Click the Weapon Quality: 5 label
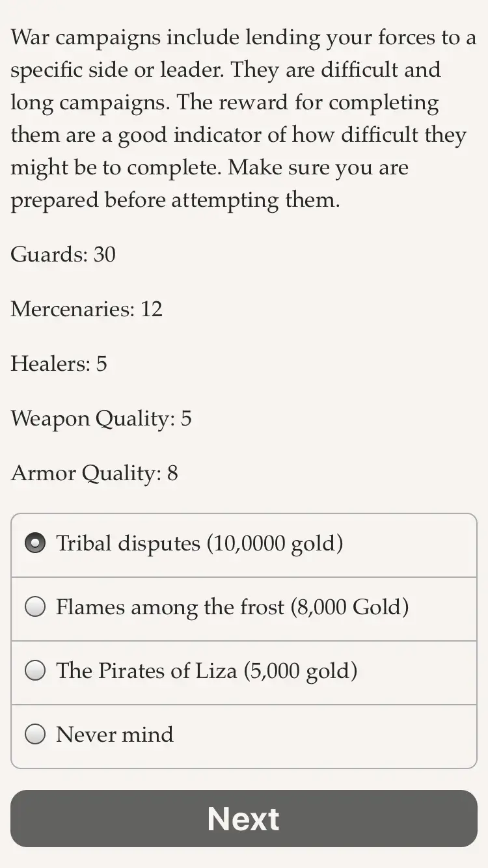 [100, 419]
